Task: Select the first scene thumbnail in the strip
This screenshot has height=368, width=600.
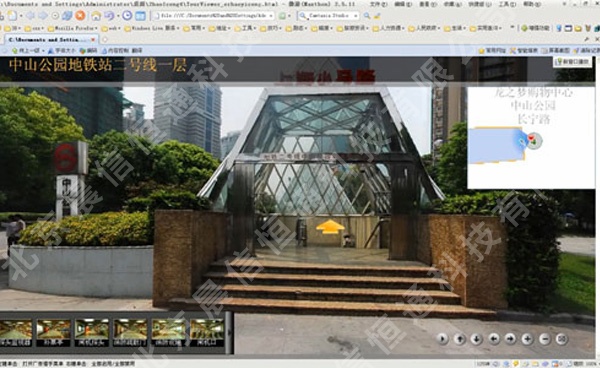Action: 16,332
